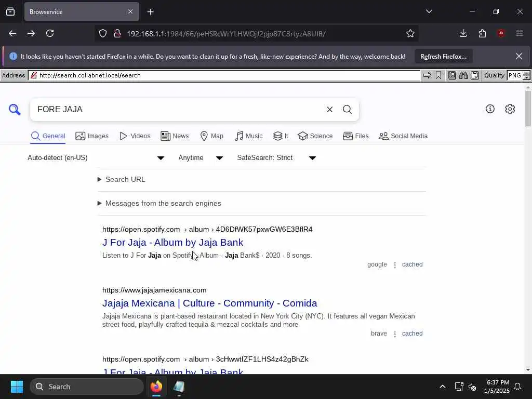Click the magnifier submit search icon
This screenshot has height=399, width=532.
[x=347, y=109]
